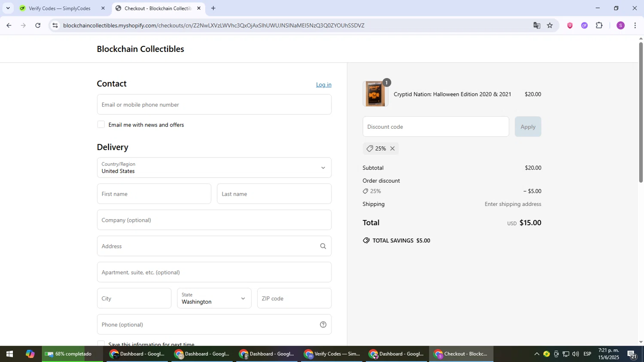Click the address search magnifier icon

(323, 246)
